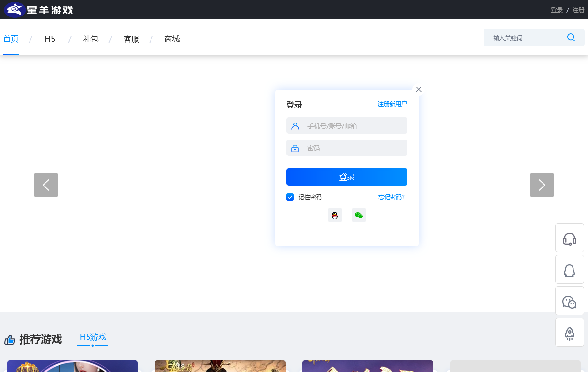Click the 推荐游戏 heading text
Screen dimensions: 588x372
[41, 339]
